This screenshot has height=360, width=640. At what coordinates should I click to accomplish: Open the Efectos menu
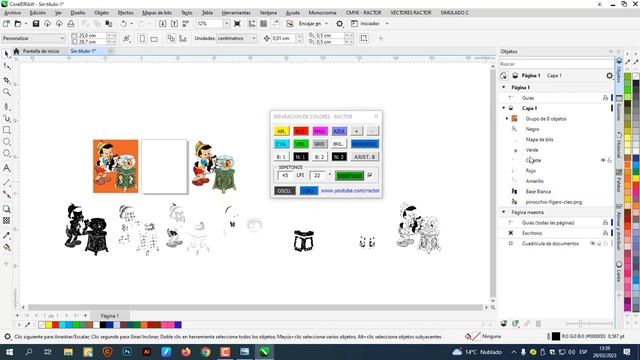click(125, 13)
